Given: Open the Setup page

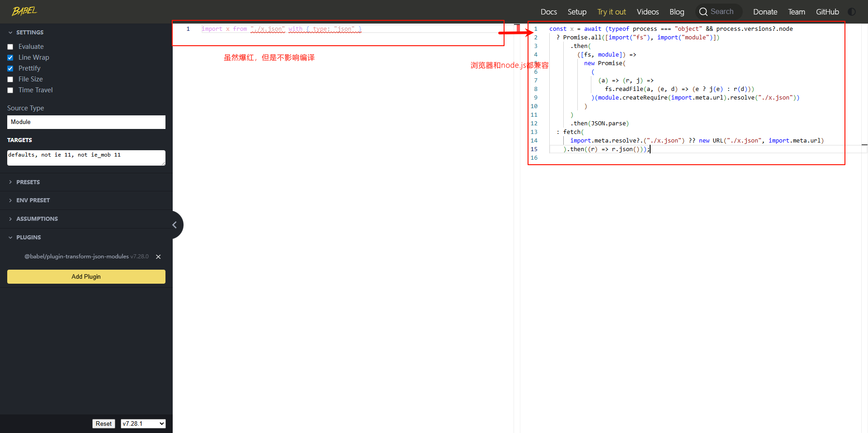Looking at the screenshot, I should coord(577,12).
